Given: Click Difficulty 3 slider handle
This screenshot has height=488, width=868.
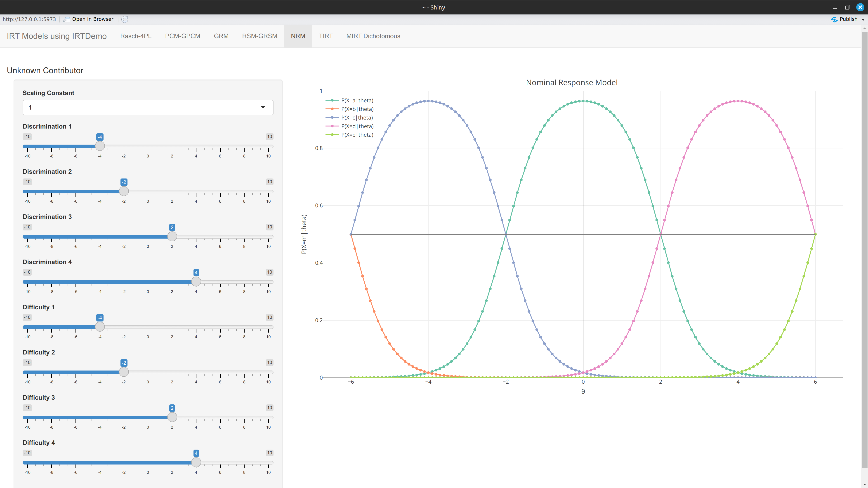Looking at the screenshot, I should 172,417.
